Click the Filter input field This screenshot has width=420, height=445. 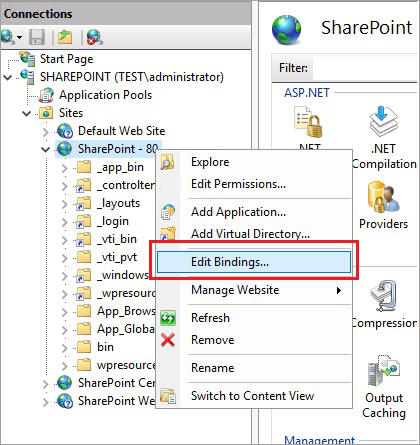(364, 68)
